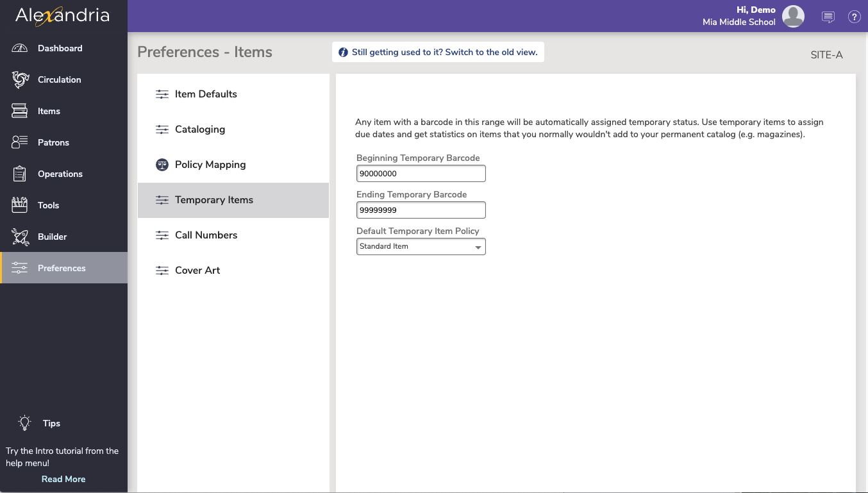Open Circulation via its swirl icon
This screenshot has height=493, width=868.
20,79
